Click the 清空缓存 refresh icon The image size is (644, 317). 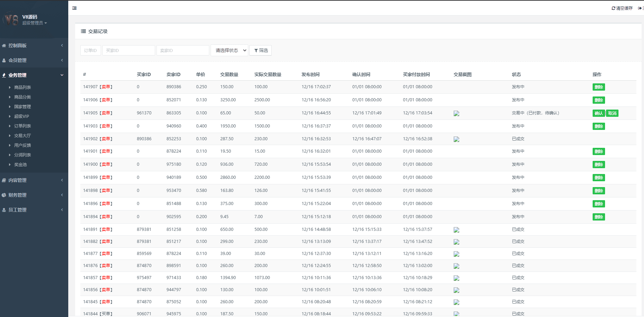tap(613, 8)
